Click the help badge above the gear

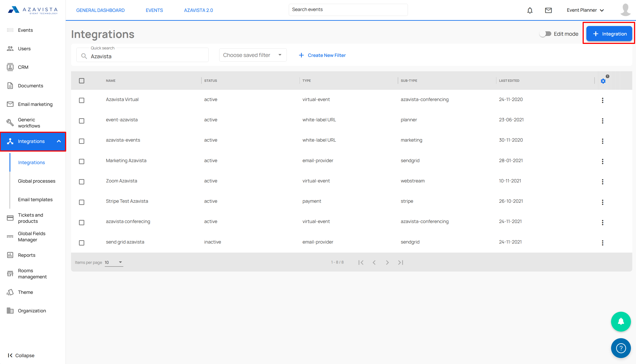point(608,76)
